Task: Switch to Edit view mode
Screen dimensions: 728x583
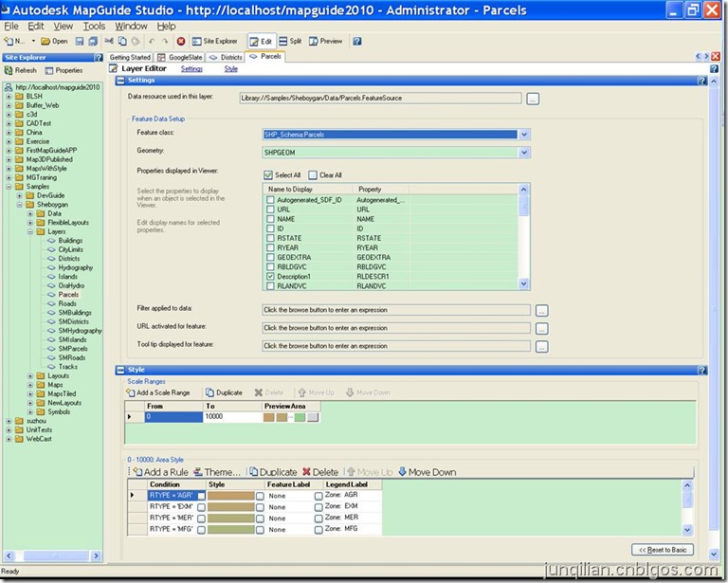Action: point(261,42)
